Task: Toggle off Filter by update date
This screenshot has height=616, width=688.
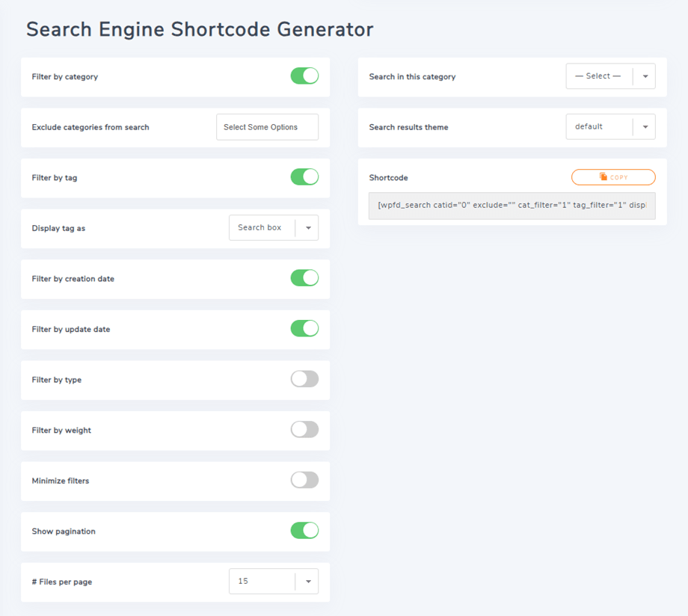Action: click(304, 329)
